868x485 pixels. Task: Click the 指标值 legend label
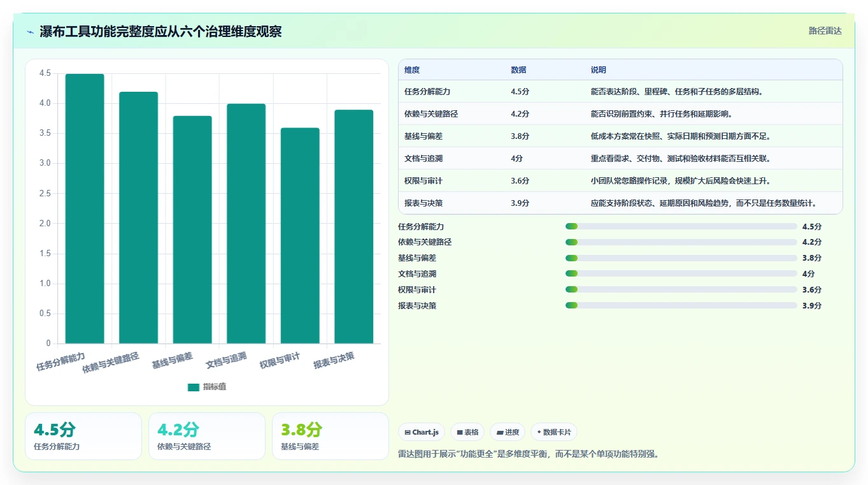[x=215, y=387]
